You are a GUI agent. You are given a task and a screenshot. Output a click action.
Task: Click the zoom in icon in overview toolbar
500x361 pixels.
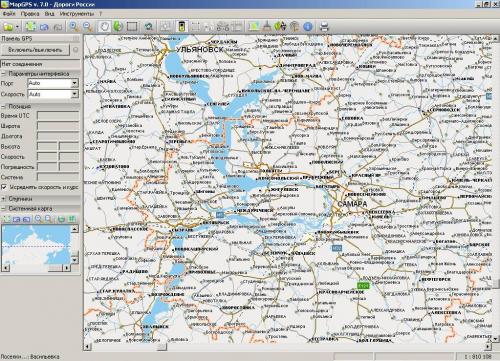tap(38, 219)
